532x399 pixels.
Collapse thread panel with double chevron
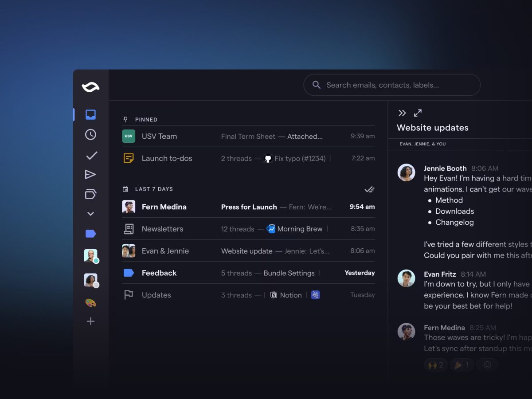[x=402, y=113]
